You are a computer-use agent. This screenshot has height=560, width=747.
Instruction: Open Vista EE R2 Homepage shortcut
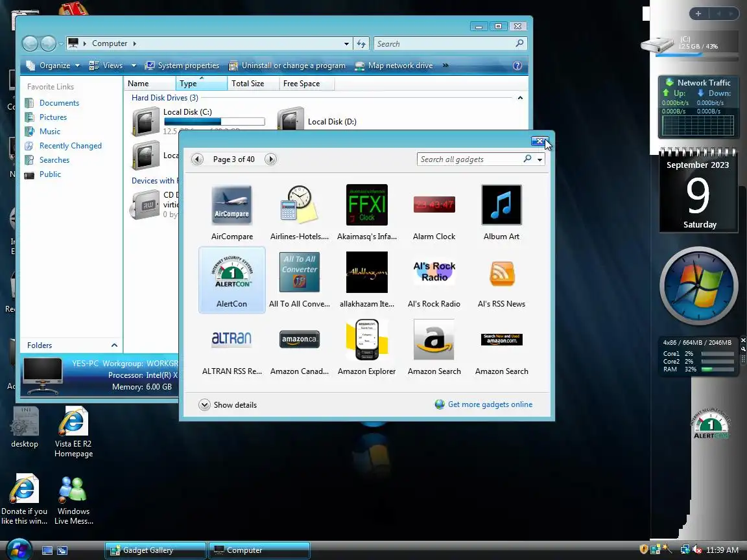point(73,432)
